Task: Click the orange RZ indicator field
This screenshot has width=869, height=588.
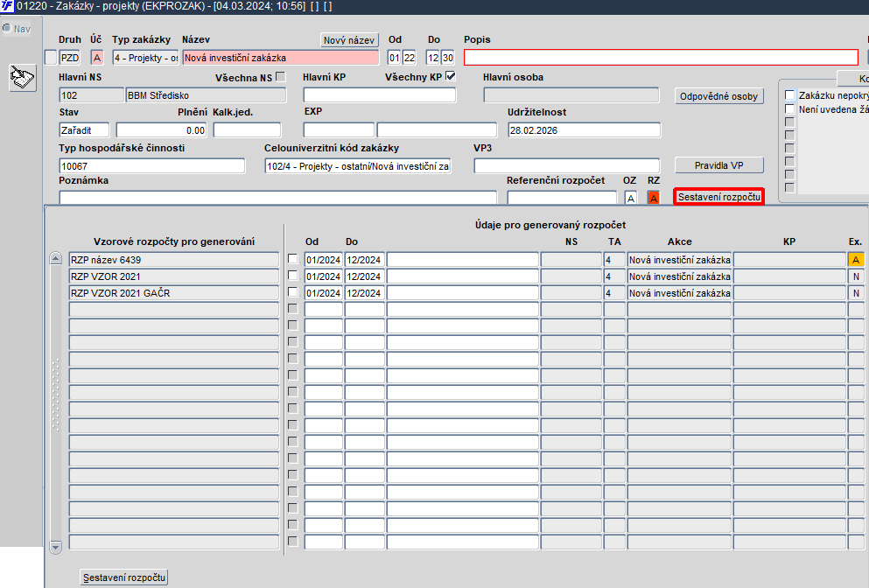Action: click(653, 199)
